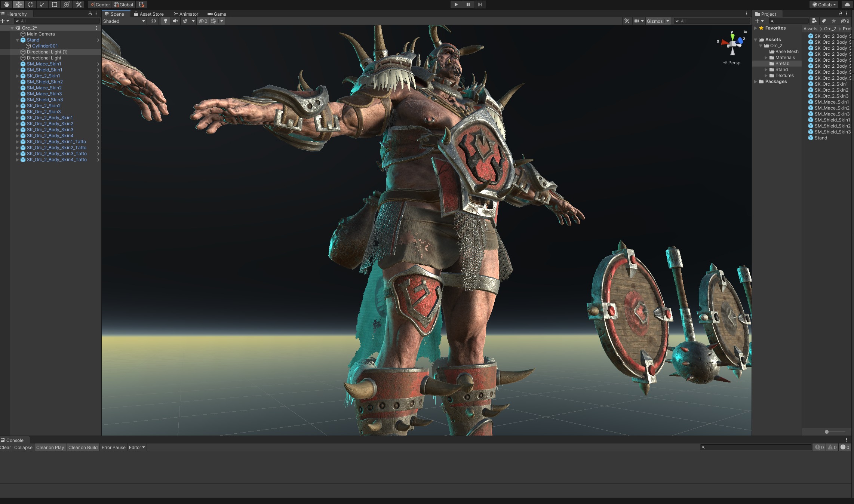Click the Pause button
The width and height of the screenshot is (854, 504).
[x=468, y=4]
